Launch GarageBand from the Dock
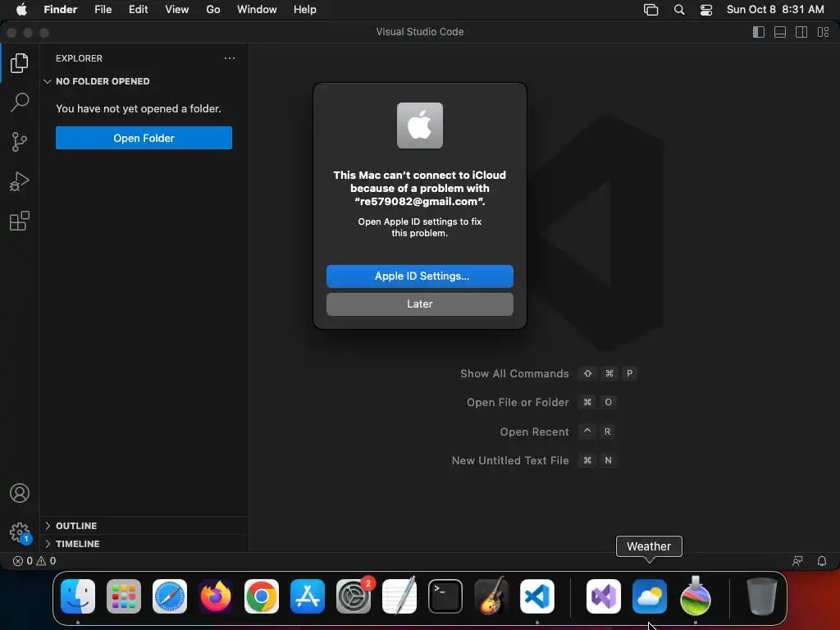Image resolution: width=840 pixels, height=630 pixels. pos(491,596)
